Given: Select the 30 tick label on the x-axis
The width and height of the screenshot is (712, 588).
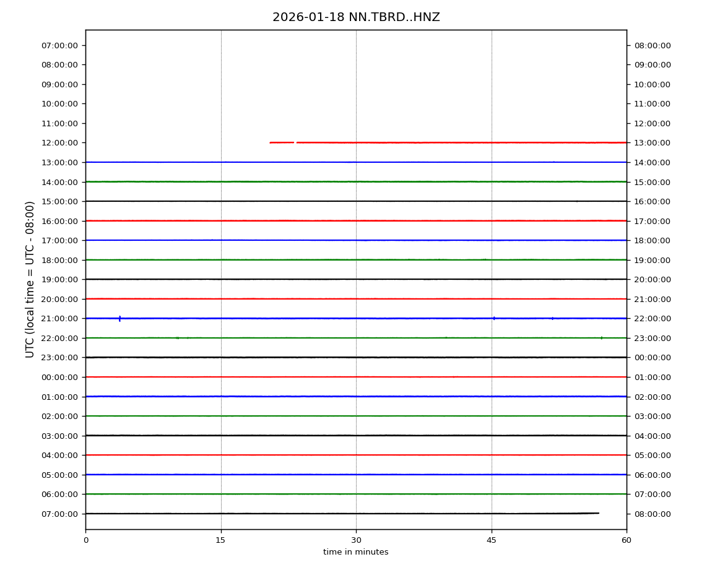Looking at the screenshot, I should (x=356, y=540).
